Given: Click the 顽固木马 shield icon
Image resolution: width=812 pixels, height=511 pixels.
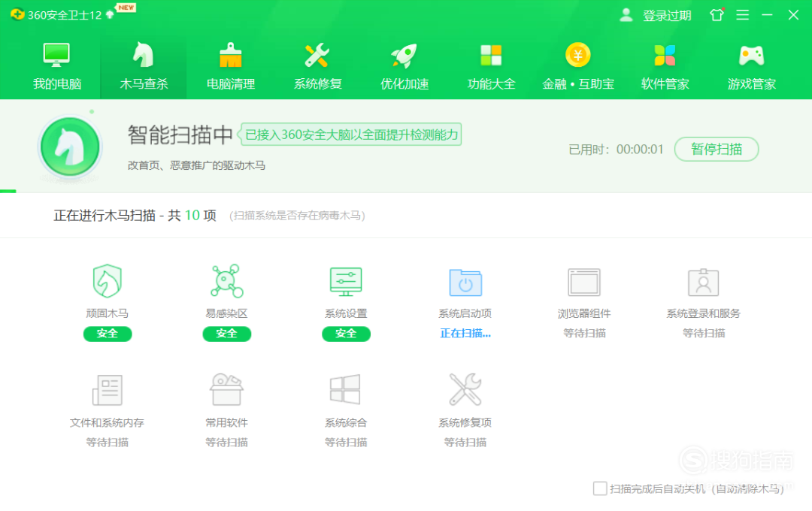Looking at the screenshot, I should point(108,281).
